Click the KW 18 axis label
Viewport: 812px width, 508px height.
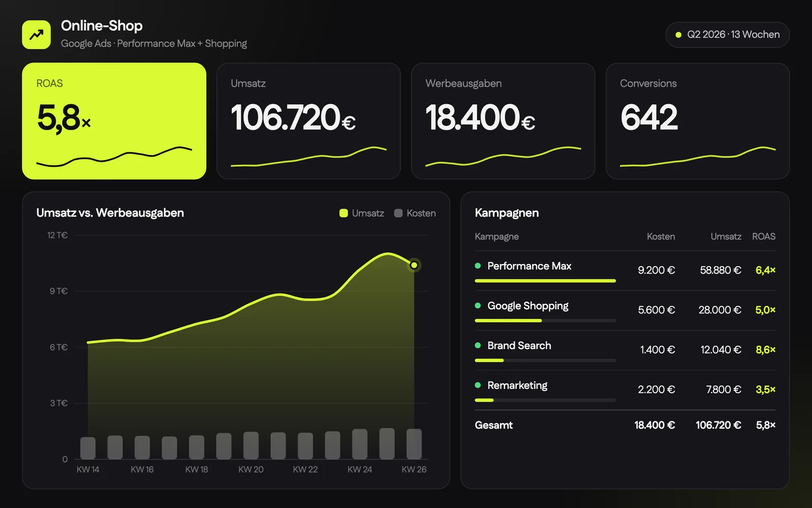(196, 469)
